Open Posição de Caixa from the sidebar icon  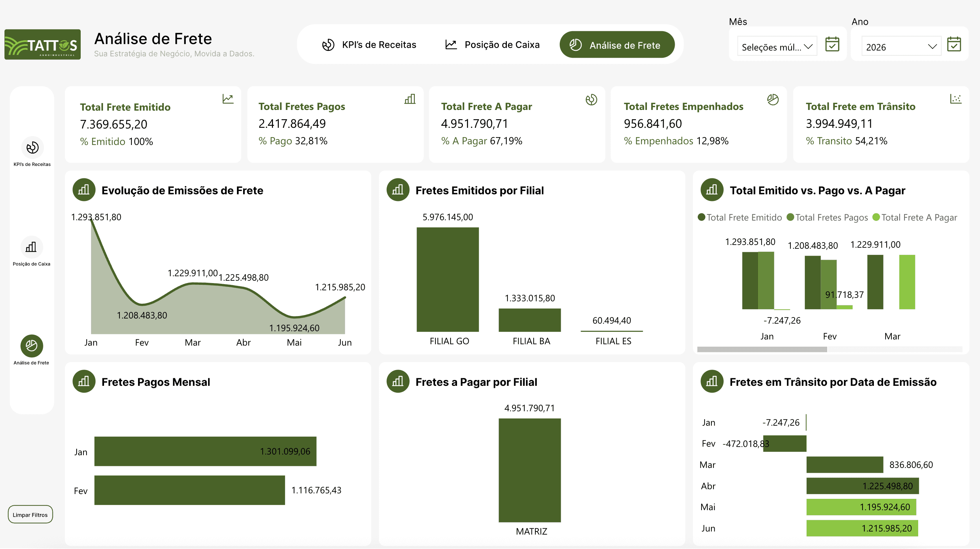pos(32,247)
